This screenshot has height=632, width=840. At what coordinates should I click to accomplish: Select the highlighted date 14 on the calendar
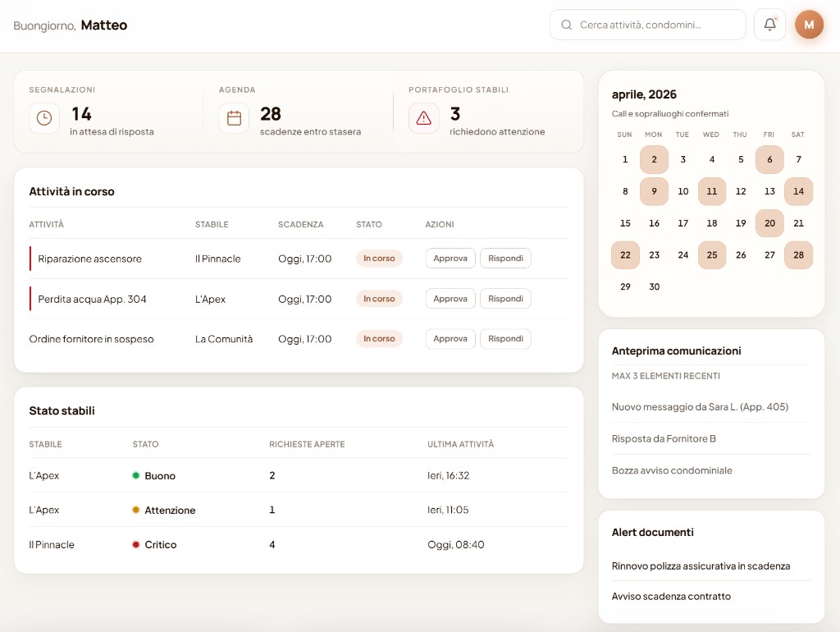(799, 191)
